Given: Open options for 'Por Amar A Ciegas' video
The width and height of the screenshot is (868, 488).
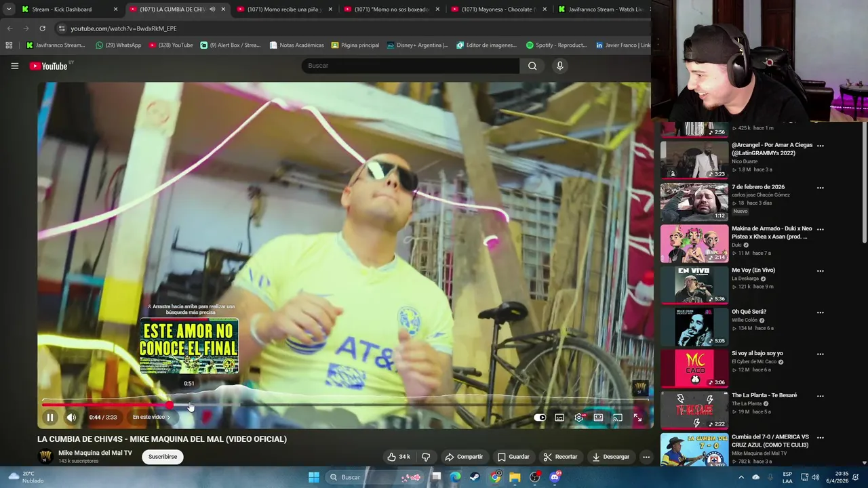Looking at the screenshot, I should pyautogui.click(x=820, y=146).
